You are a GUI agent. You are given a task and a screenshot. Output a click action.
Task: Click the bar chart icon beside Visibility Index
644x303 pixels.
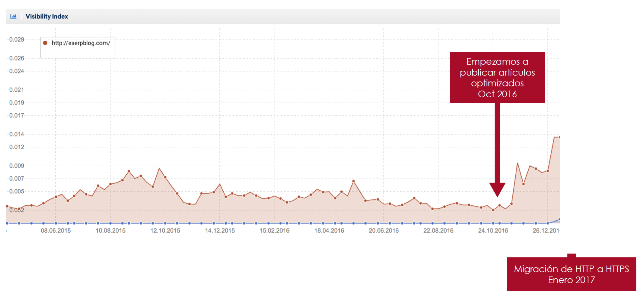[x=13, y=16]
